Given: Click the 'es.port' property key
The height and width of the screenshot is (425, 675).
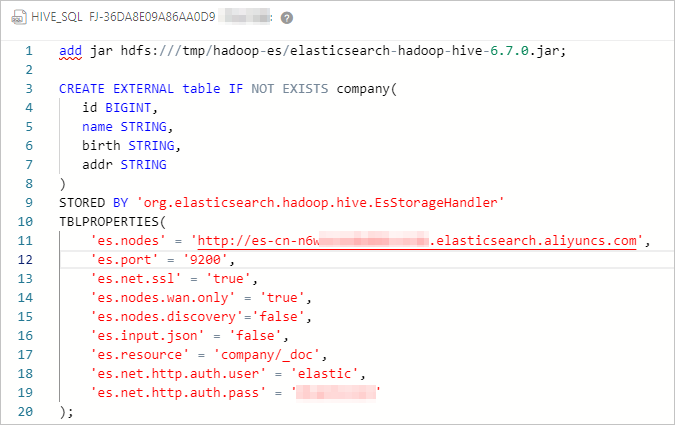Looking at the screenshot, I should (x=124, y=260).
